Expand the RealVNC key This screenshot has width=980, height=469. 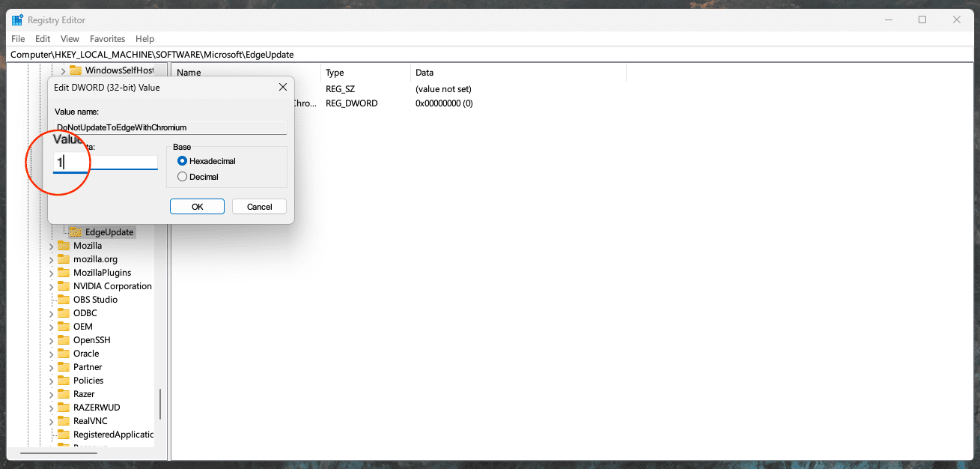click(52, 421)
